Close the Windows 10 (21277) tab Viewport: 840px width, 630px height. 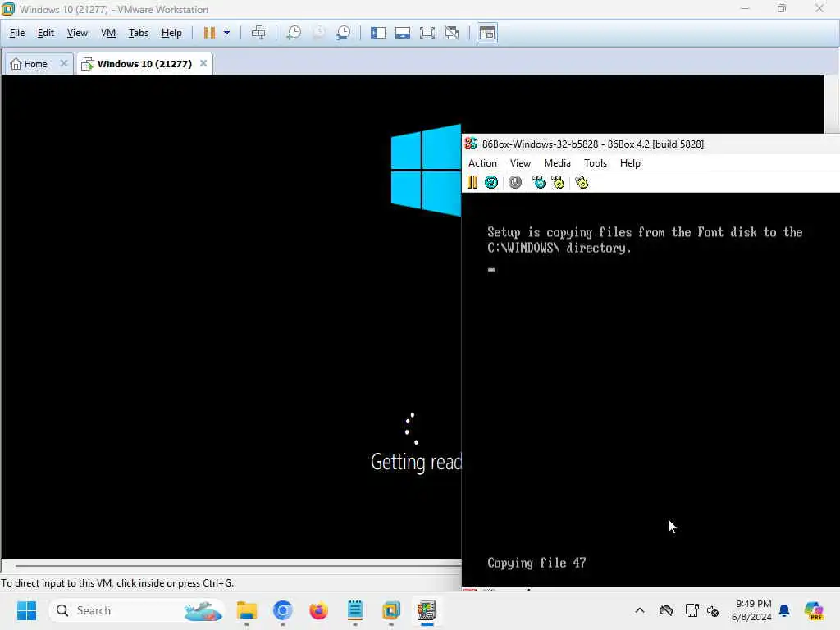point(203,63)
